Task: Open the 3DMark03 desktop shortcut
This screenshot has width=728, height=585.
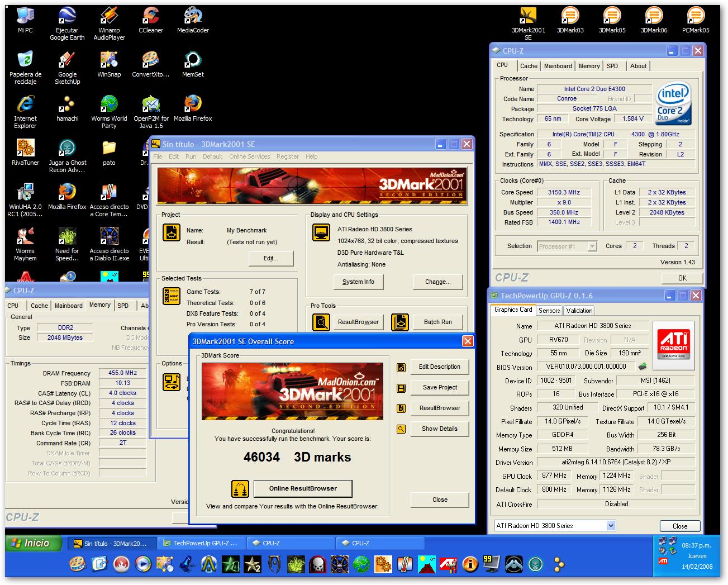Action: click(x=570, y=20)
